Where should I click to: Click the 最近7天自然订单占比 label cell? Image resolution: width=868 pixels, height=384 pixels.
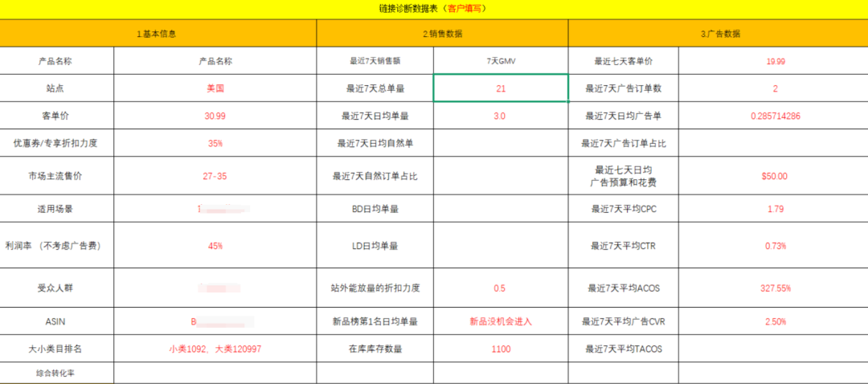pos(375,176)
